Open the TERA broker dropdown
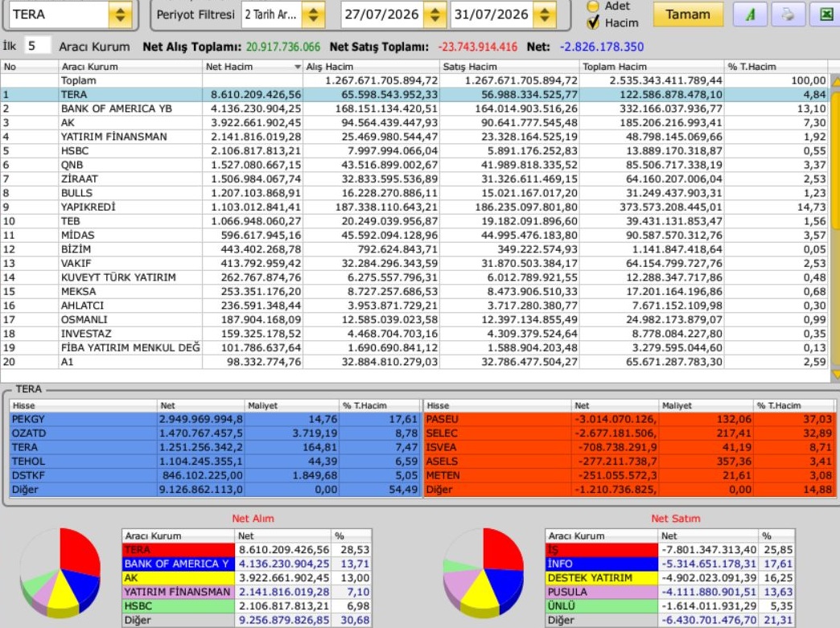This screenshot has width=840, height=628. pos(120,14)
